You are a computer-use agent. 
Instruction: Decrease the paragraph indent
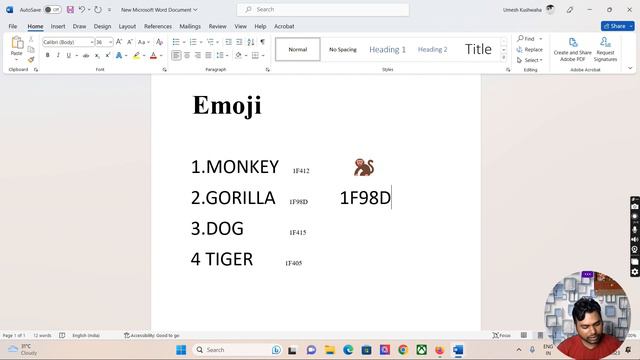pos(228,42)
